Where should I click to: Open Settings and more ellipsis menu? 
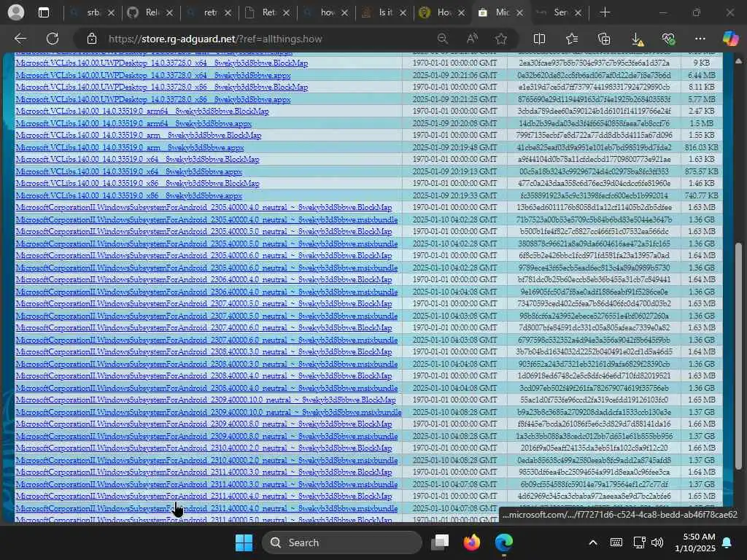[700, 39]
